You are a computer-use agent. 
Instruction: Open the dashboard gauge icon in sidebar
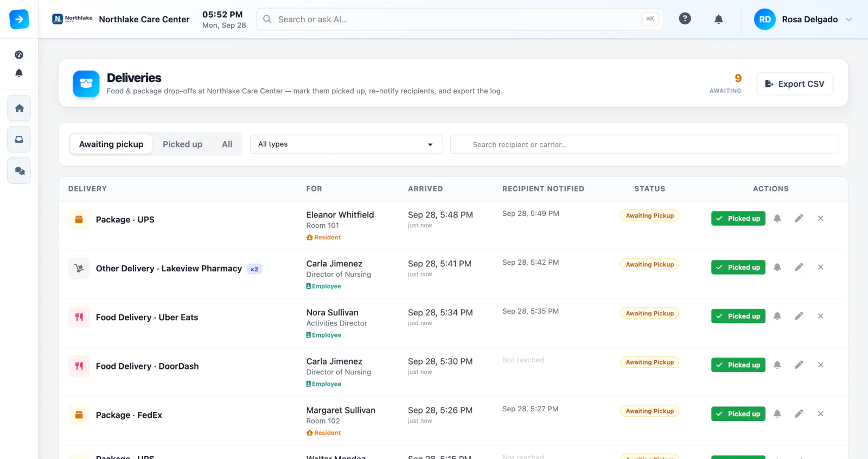19,55
